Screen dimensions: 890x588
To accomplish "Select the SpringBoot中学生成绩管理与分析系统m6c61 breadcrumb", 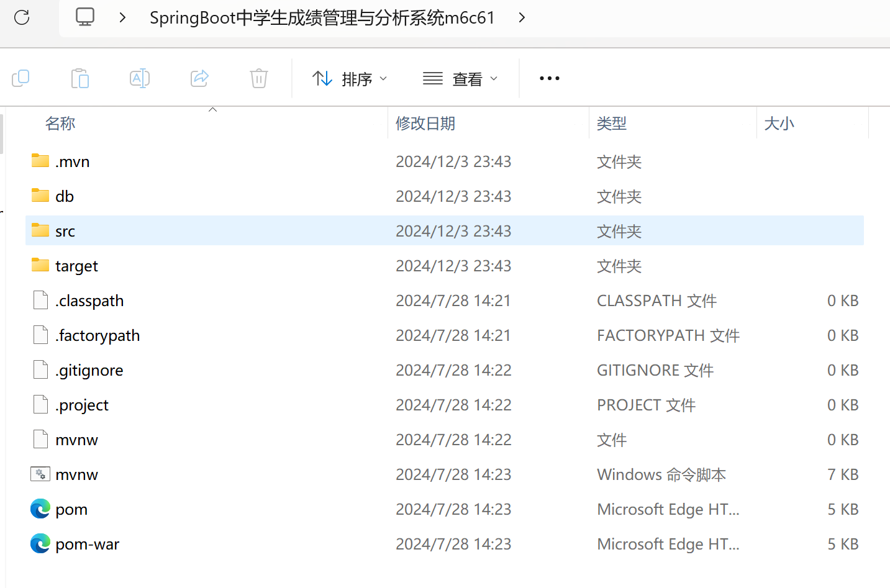I will click(322, 17).
